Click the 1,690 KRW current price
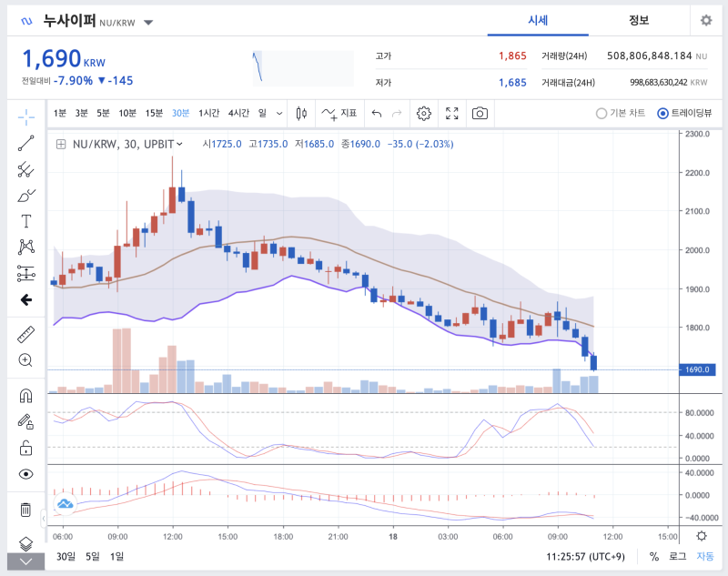 pos(64,59)
